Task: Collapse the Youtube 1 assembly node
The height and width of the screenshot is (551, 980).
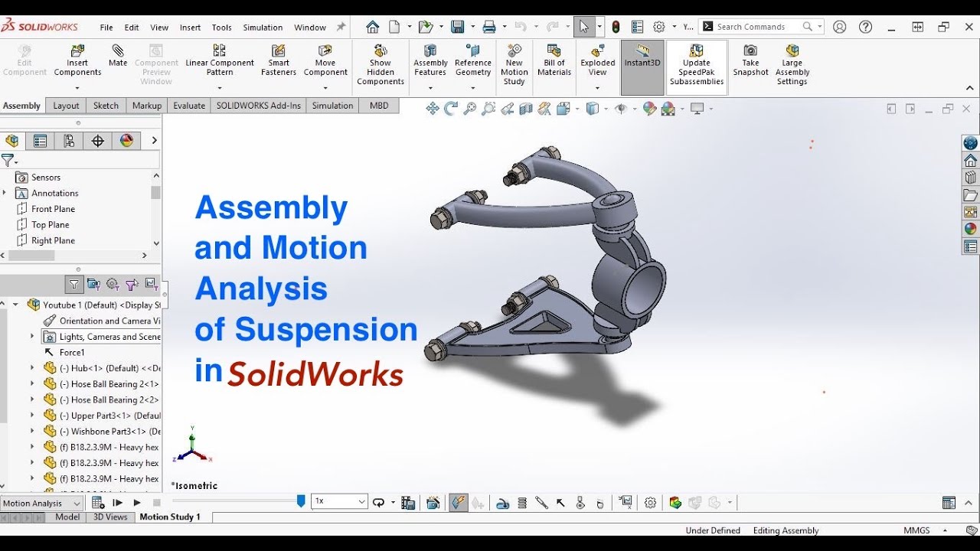Action: (x=15, y=305)
